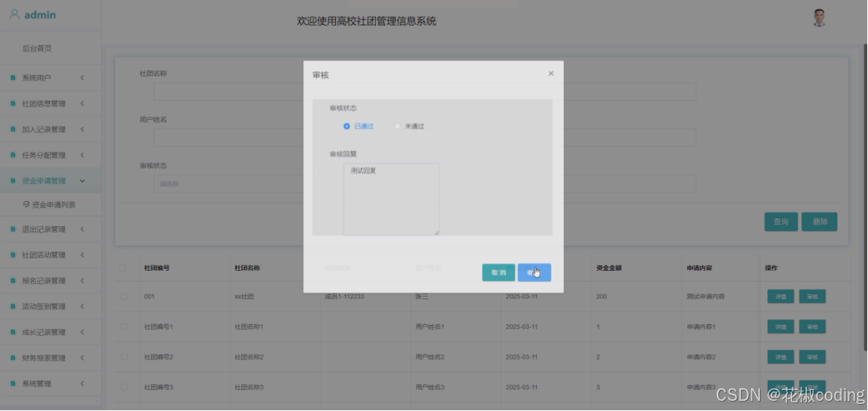Click the 用户姓名2 table cell
The height and width of the screenshot is (411, 868).
coord(430,357)
